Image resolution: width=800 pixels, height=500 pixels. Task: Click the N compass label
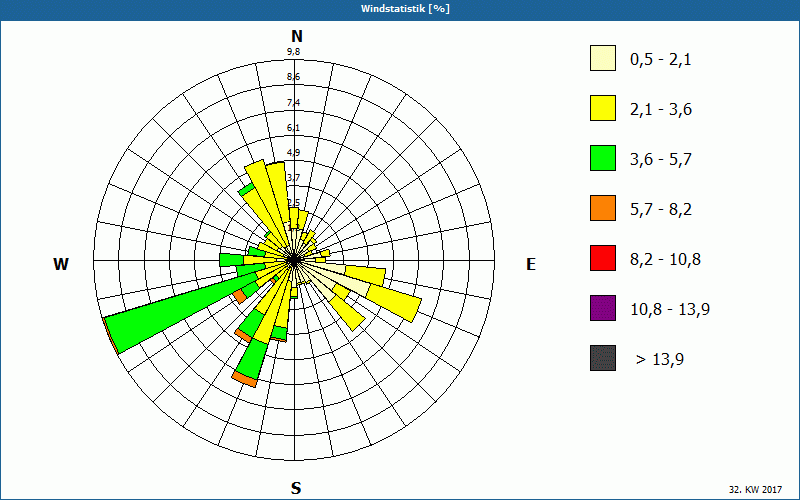[297, 36]
